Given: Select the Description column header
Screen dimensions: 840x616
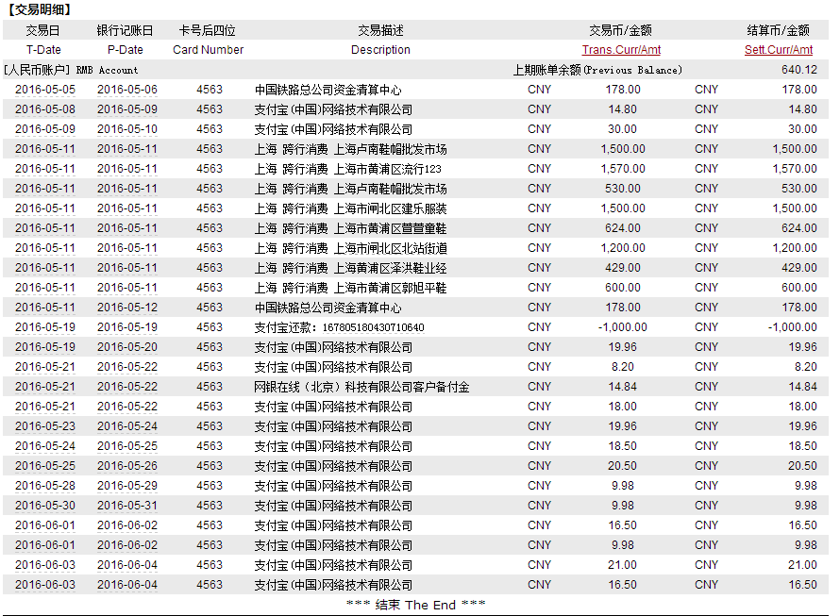Looking at the screenshot, I should click(380, 50).
